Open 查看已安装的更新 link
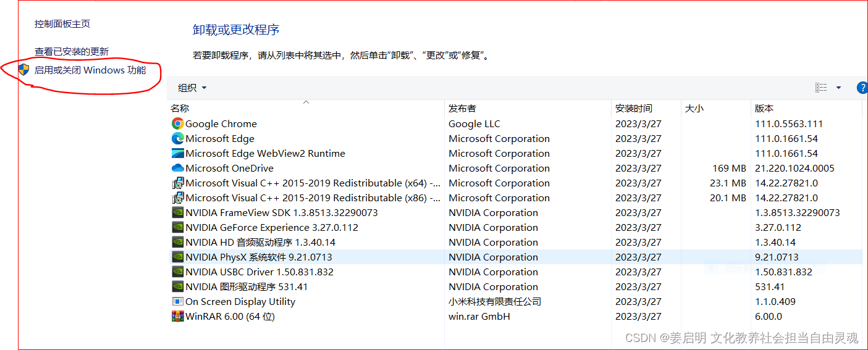This screenshot has height=350, width=868. [x=72, y=51]
